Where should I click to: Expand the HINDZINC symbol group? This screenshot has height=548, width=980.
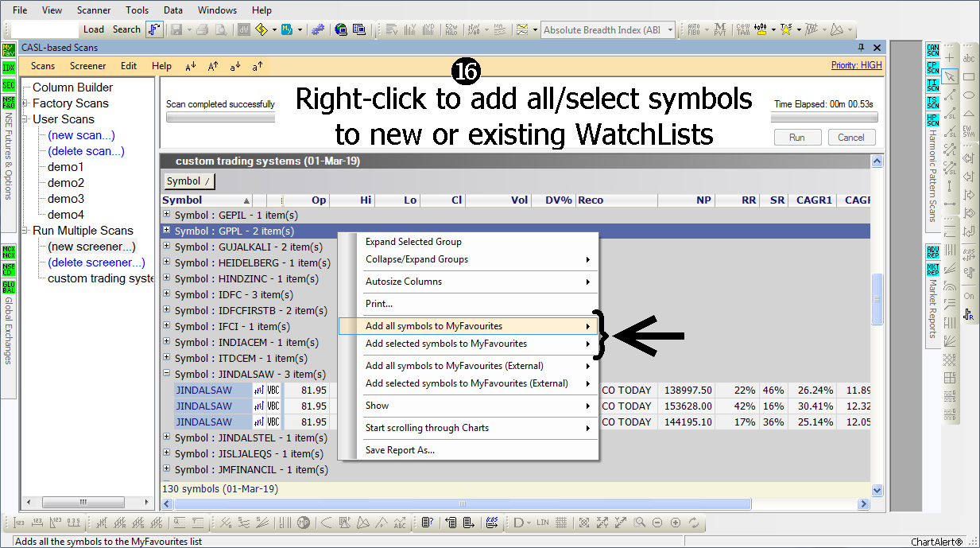point(166,278)
